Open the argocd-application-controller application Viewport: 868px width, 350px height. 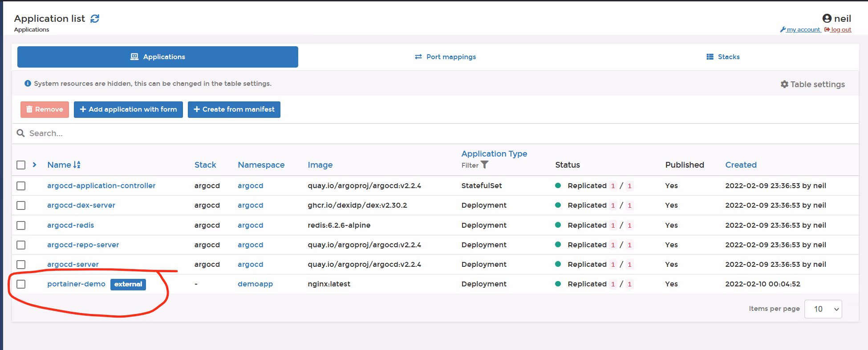point(101,185)
